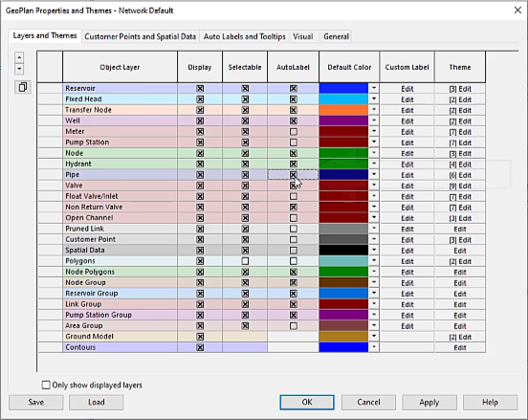Open color dropdown for Polygons

374,261
